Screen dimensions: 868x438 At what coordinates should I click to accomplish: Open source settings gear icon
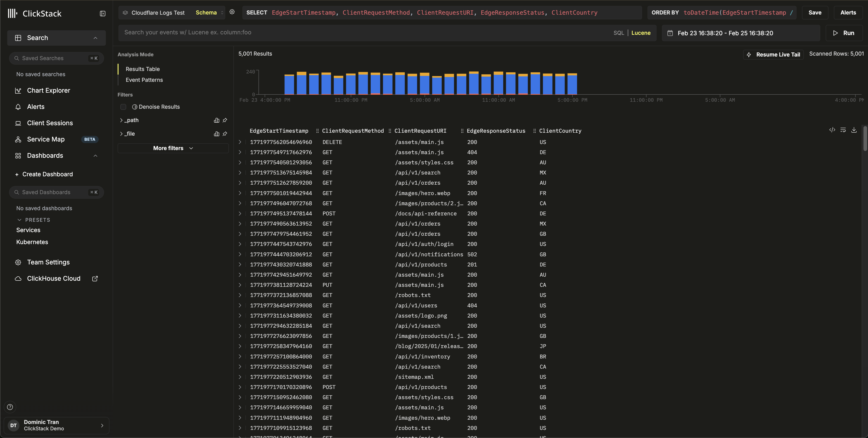232,12
